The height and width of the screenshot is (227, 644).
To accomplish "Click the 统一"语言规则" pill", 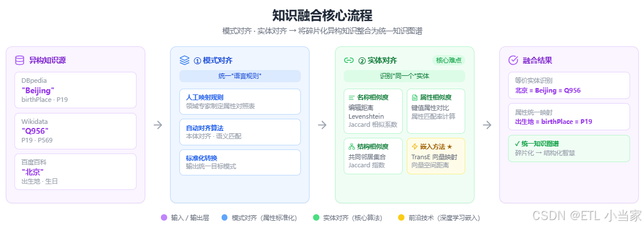I will tap(240, 76).
